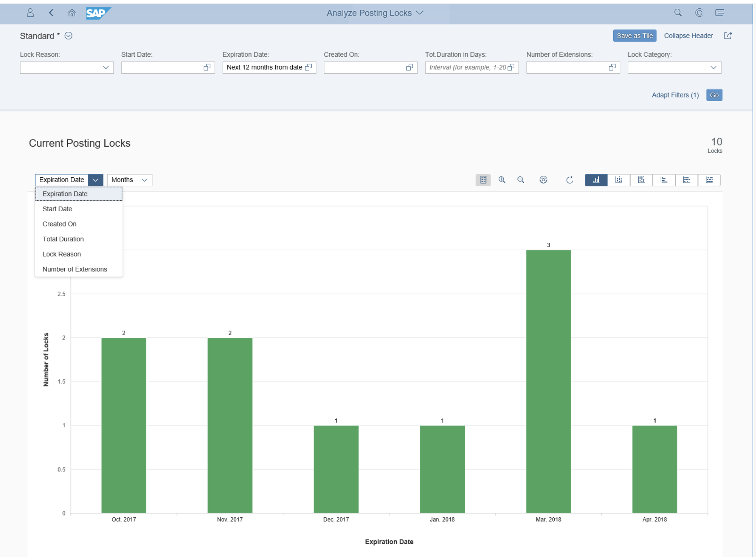Refresh the chart data
This screenshot has width=756, height=557.
pyautogui.click(x=570, y=180)
